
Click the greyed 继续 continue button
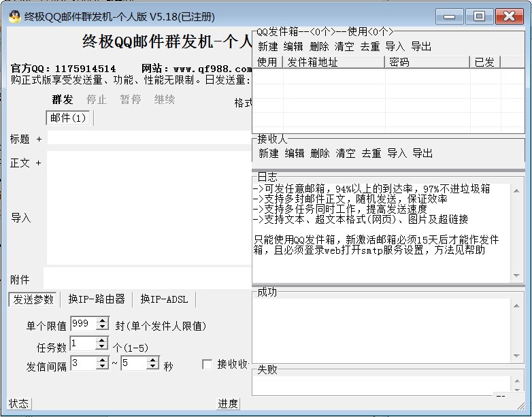(165, 100)
